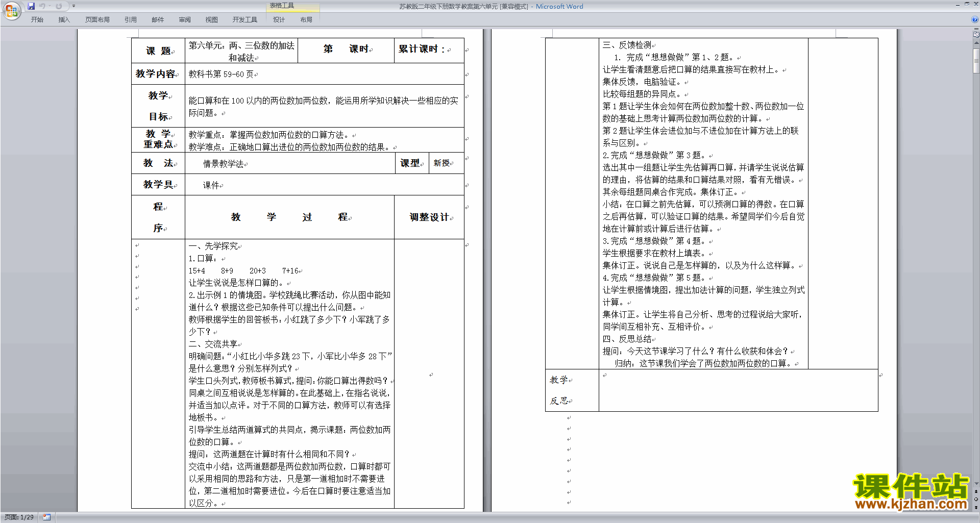Image resolution: width=980 pixels, height=523 pixels.
Task: Click the blue Help question mark icon
Action: coord(975,19)
